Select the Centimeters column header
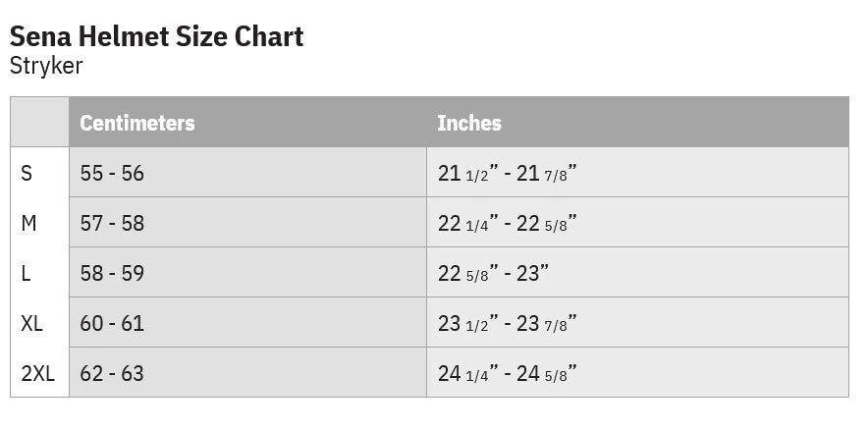 (x=137, y=123)
